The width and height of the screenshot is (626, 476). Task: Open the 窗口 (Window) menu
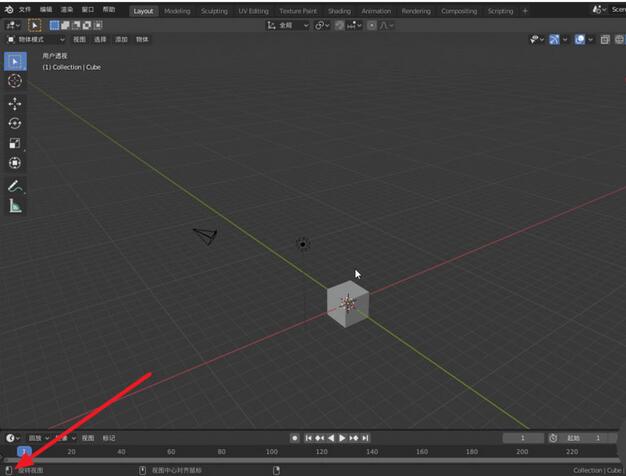(88, 10)
